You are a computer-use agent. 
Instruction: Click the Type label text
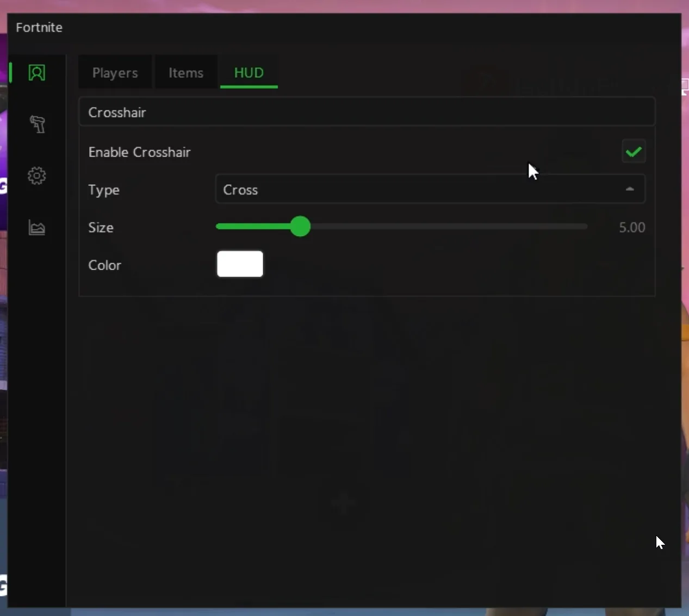pos(104,190)
